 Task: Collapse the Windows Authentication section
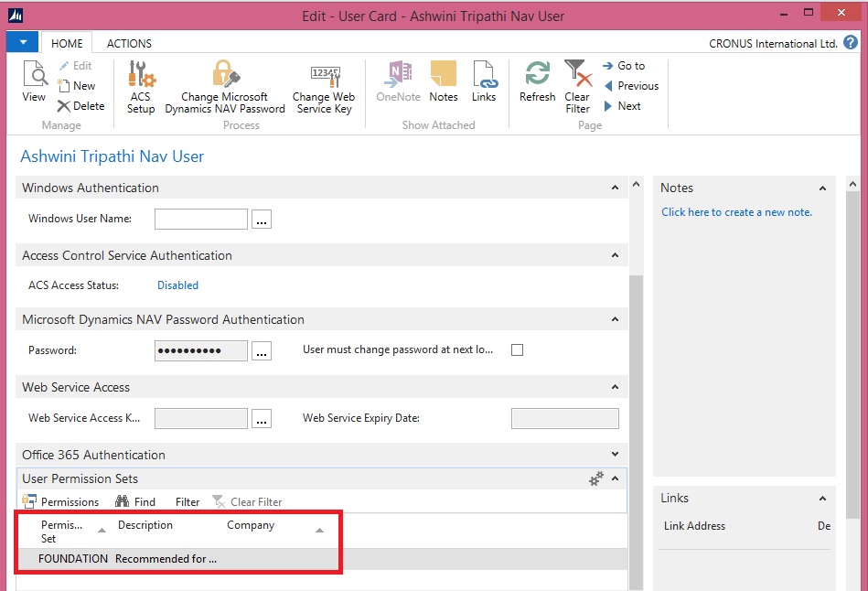click(616, 188)
